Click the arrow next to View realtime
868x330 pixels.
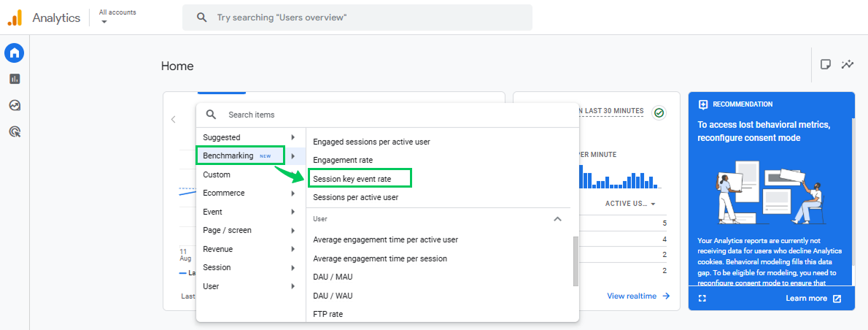coord(666,296)
